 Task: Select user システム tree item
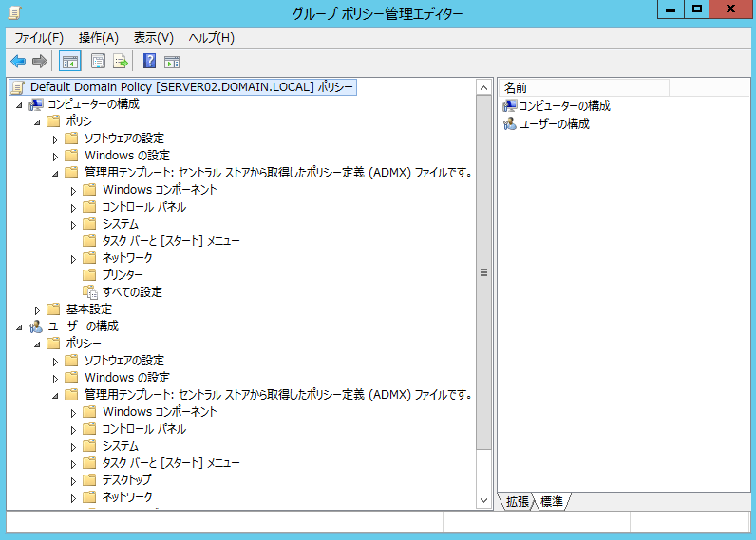(120, 446)
